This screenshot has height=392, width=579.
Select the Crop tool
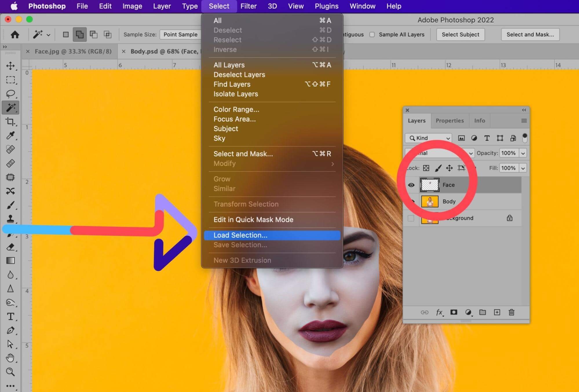[x=11, y=122]
